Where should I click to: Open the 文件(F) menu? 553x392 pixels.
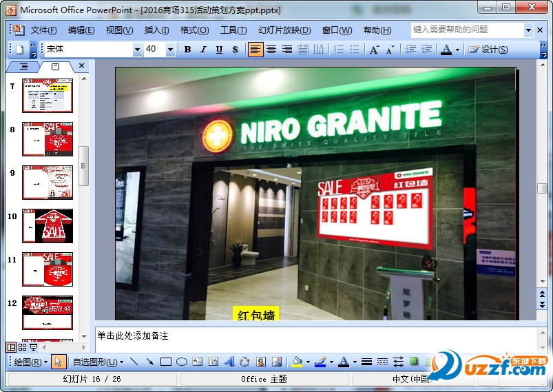[43, 30]
